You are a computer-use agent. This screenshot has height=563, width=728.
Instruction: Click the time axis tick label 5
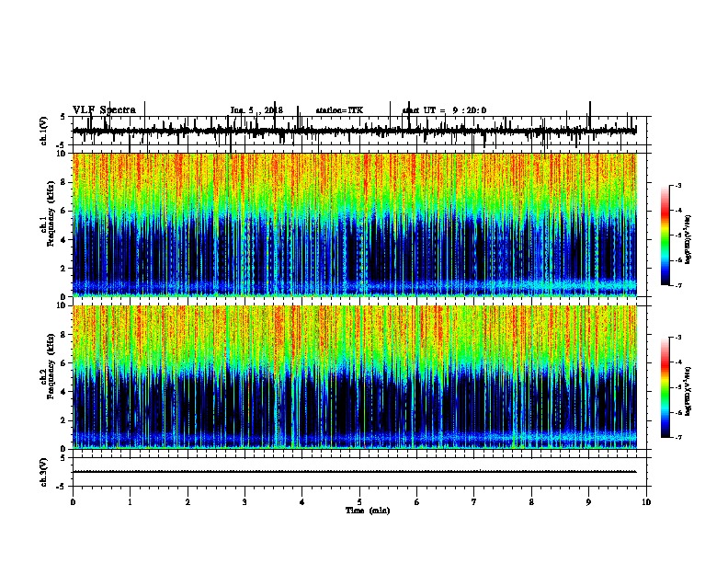click(x=359, y=502)
